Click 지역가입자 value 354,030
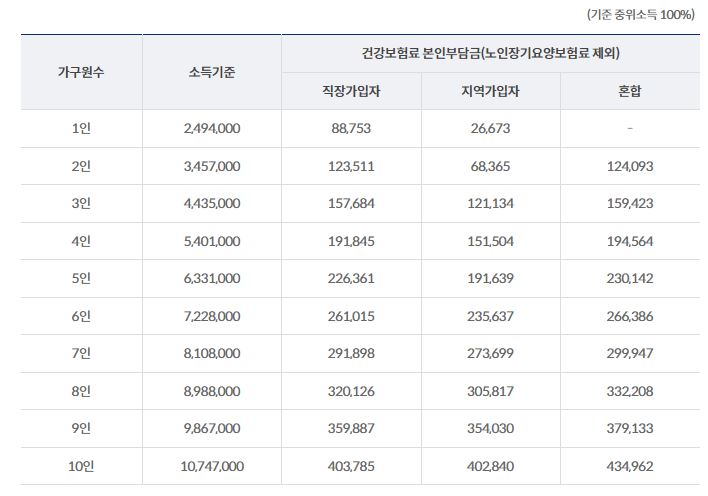The width and height of the screenshot is (708, 496). (490, 428)
